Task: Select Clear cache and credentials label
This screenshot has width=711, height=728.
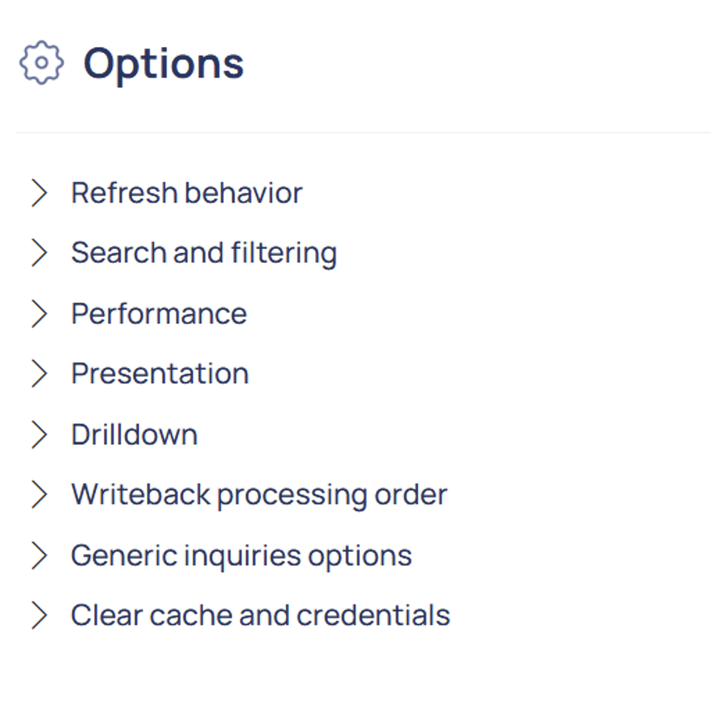Action: tap(260, 616)
